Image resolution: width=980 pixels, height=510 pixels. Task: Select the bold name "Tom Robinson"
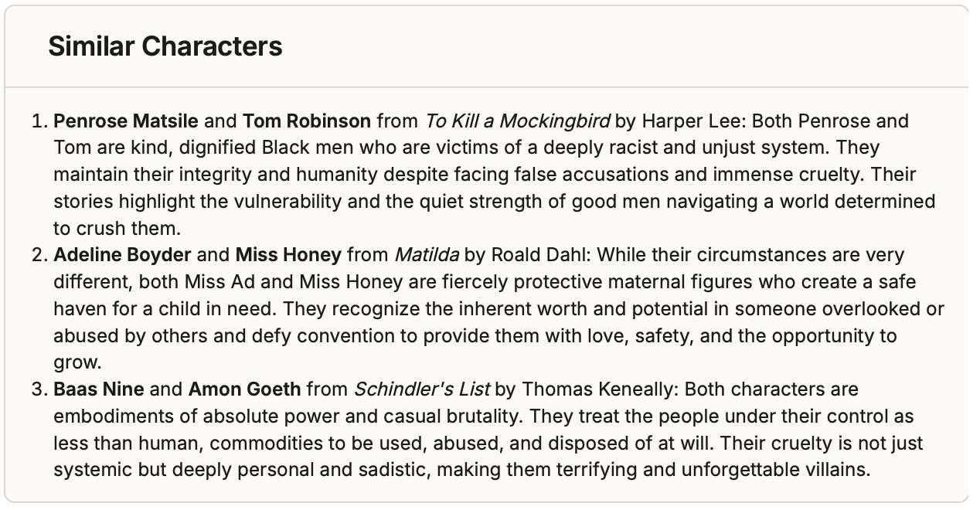coord(307,121)
